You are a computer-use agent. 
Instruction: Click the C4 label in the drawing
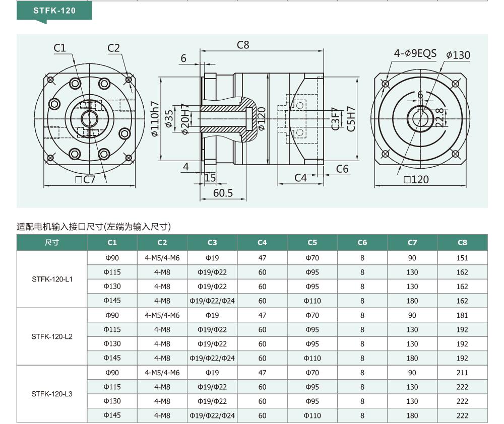coord(300,178)
